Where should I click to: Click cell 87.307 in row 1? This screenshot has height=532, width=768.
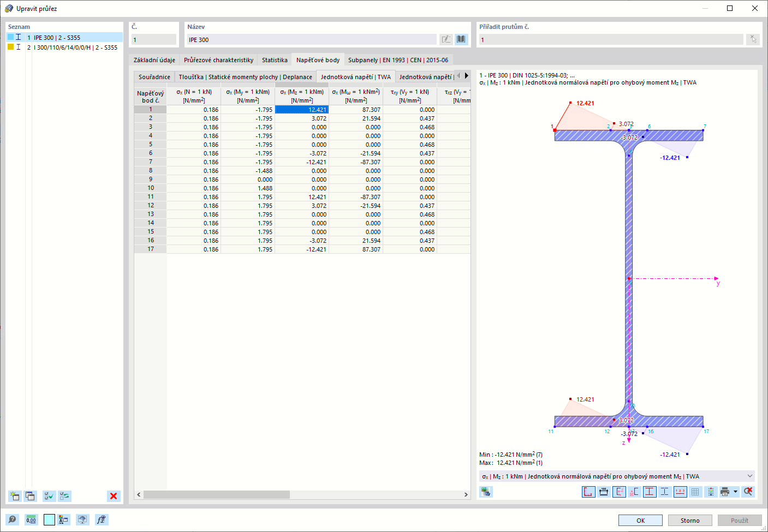(x=356, y=110)
